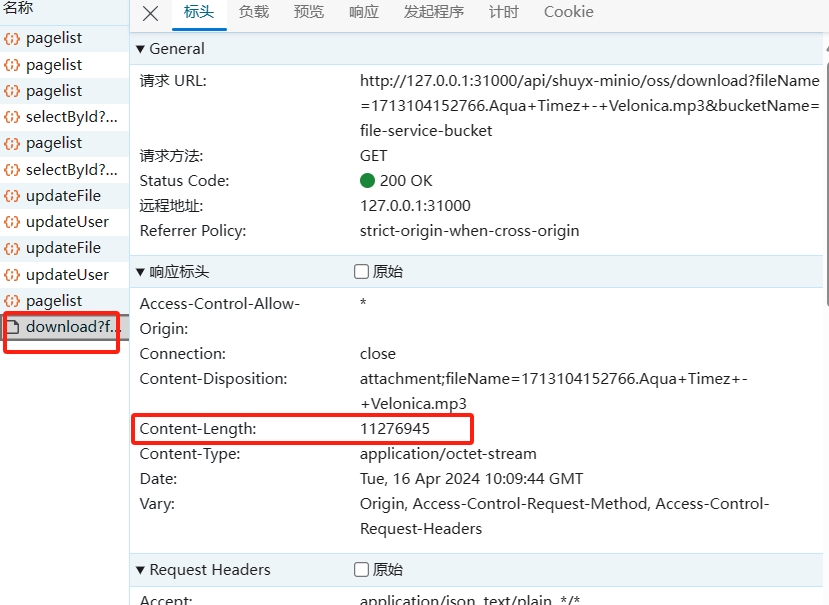Open the 发起程序 tab
Viewport: 829px width, 605px height.
pyautogui.click(x=434, y=13)
